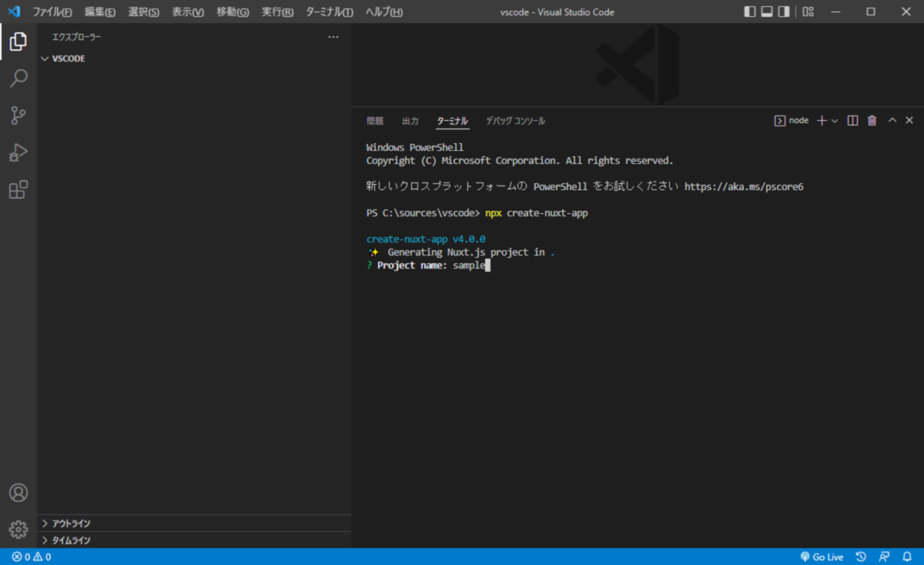Open 表示(V) menu
924x565 pixels.
pyautogui.click(x=188, y=12)
